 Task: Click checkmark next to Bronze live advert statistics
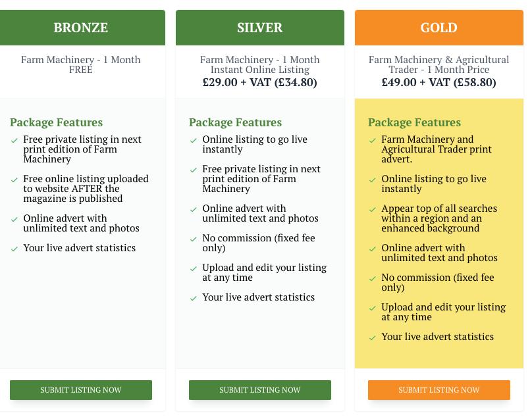[14, 249]
